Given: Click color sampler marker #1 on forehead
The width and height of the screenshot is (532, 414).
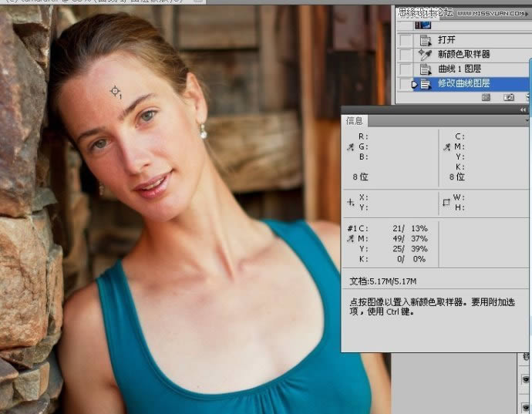Looking at the screenshot, I should [115, 92].
